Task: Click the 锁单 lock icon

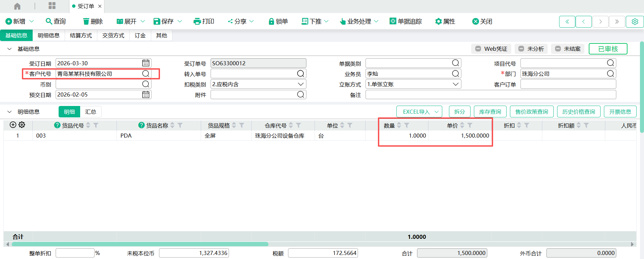Action: coord(271,22)
